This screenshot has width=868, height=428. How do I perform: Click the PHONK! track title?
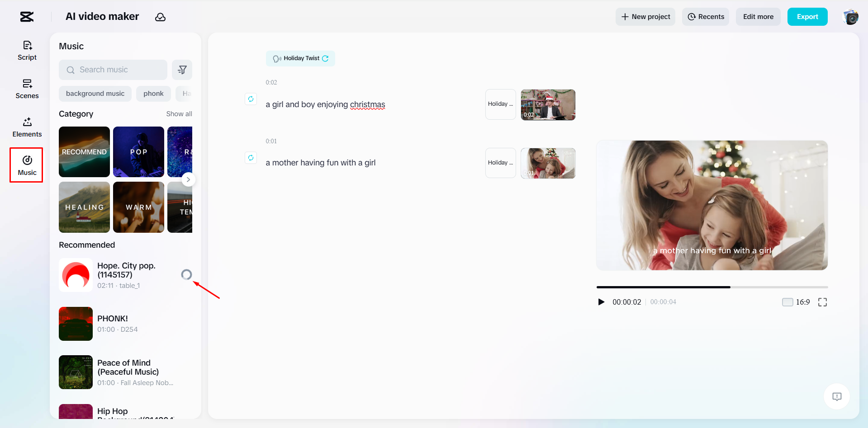(113, 319)
